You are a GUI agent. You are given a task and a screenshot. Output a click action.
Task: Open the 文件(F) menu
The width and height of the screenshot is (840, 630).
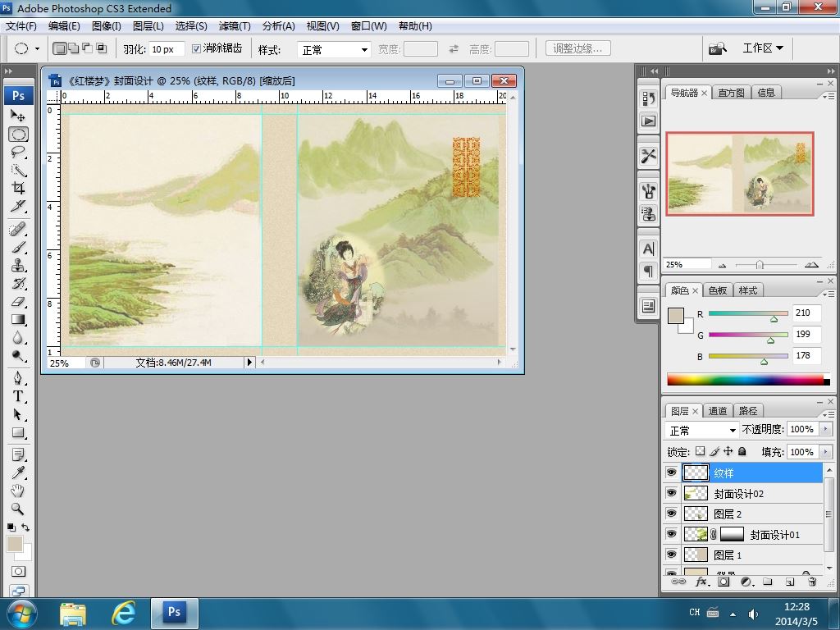coord(21,26)
